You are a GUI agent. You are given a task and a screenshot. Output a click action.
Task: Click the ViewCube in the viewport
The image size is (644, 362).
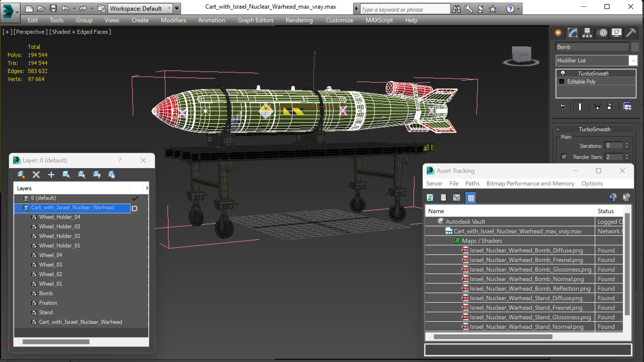pyautogui.click(x=521, y=55)
